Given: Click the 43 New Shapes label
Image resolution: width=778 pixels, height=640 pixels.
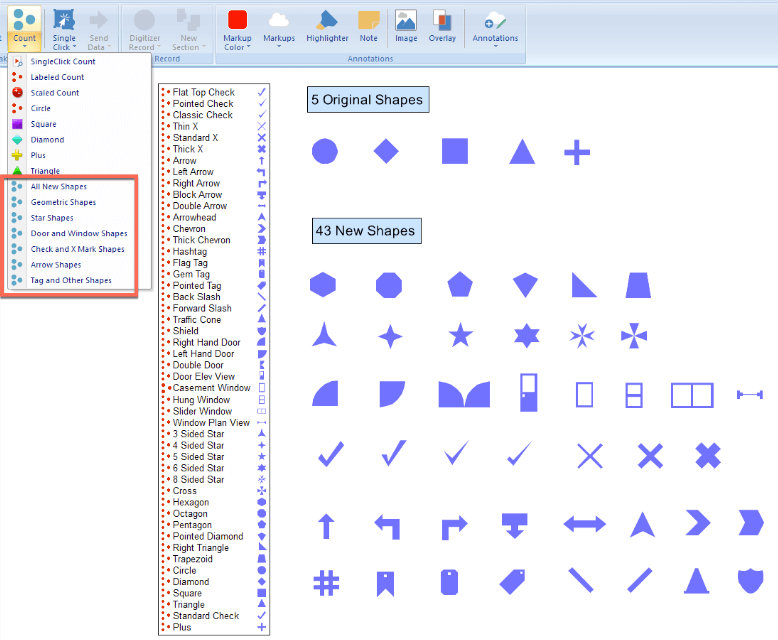Looking at the screenshot, I should click(x=366, y=231).
